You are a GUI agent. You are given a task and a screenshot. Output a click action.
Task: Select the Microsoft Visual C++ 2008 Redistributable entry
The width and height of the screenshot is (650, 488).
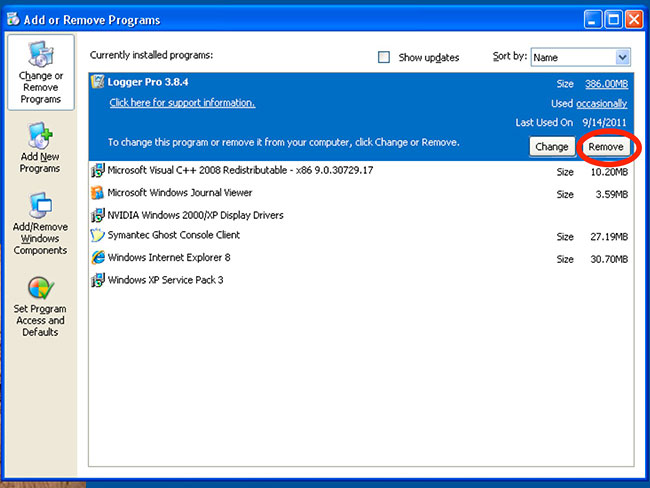pyautogui.click(x=361, y=170)
